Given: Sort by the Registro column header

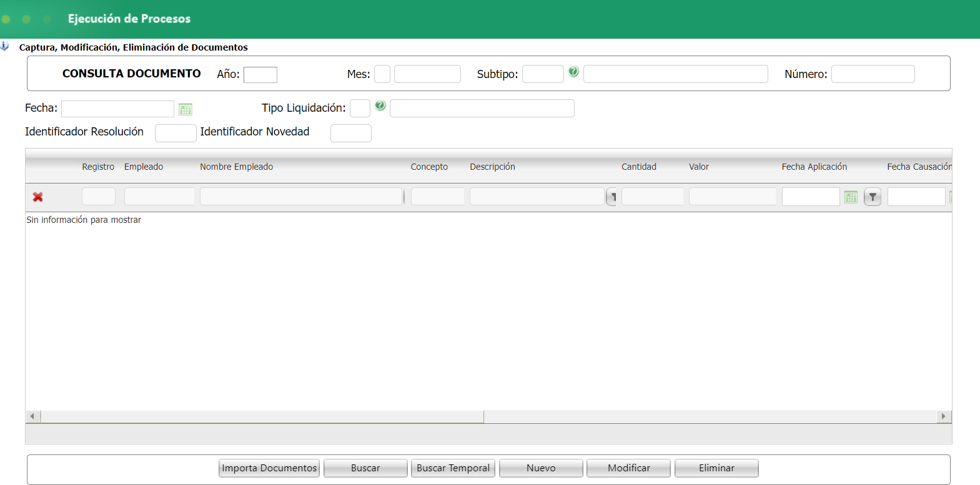Looking at the screenshot, I should tap(98, 167).
